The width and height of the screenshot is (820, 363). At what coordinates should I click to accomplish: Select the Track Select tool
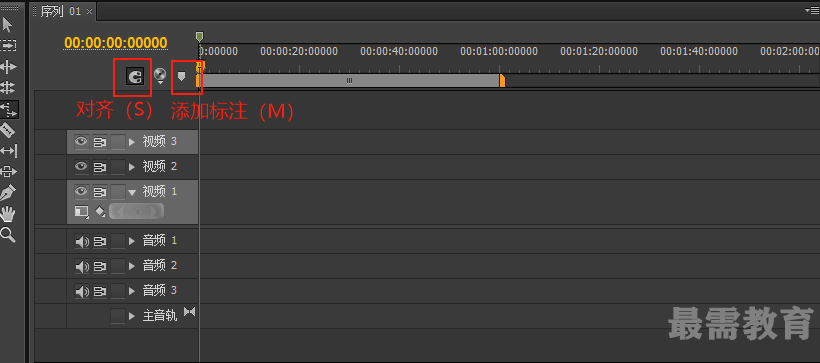8,46
